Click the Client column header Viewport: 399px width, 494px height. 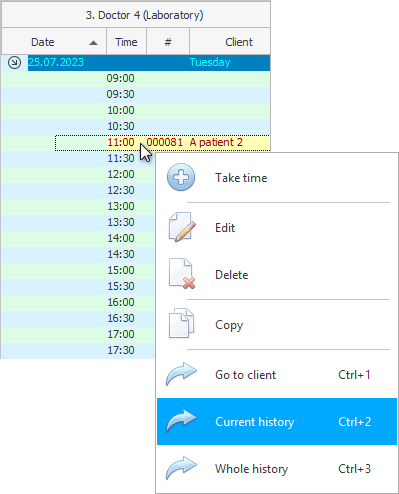230,42
